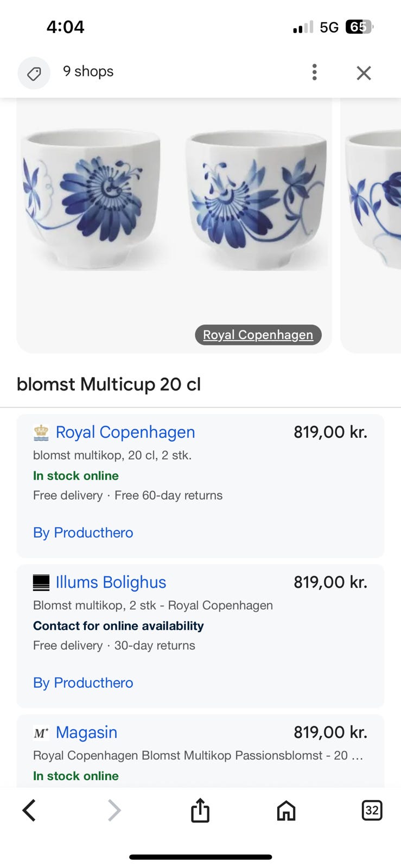The image size is (401, 868).
Task: Open the Royal Copenhagen shop link
Action: (x=125, y=432)
